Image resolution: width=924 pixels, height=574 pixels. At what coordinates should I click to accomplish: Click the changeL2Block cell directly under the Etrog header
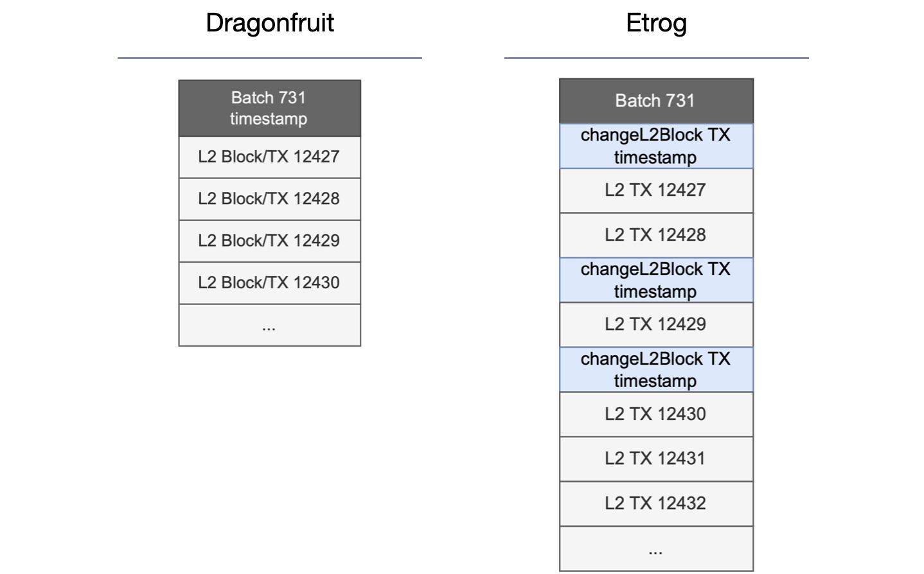656,146
